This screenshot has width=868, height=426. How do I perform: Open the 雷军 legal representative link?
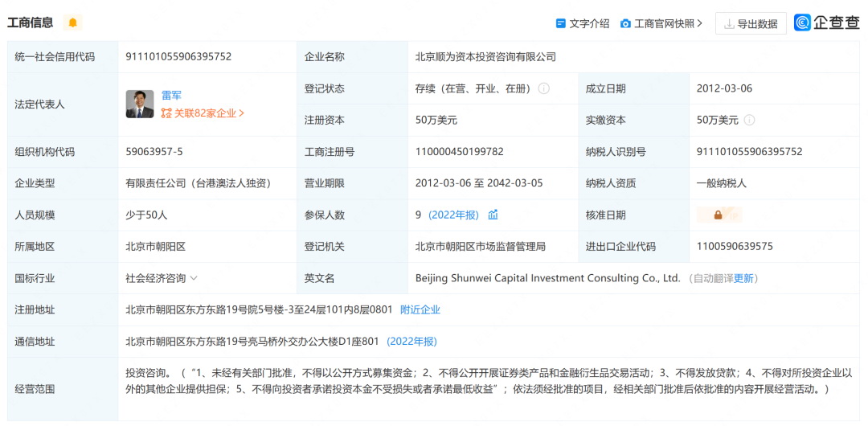point(172,95)
